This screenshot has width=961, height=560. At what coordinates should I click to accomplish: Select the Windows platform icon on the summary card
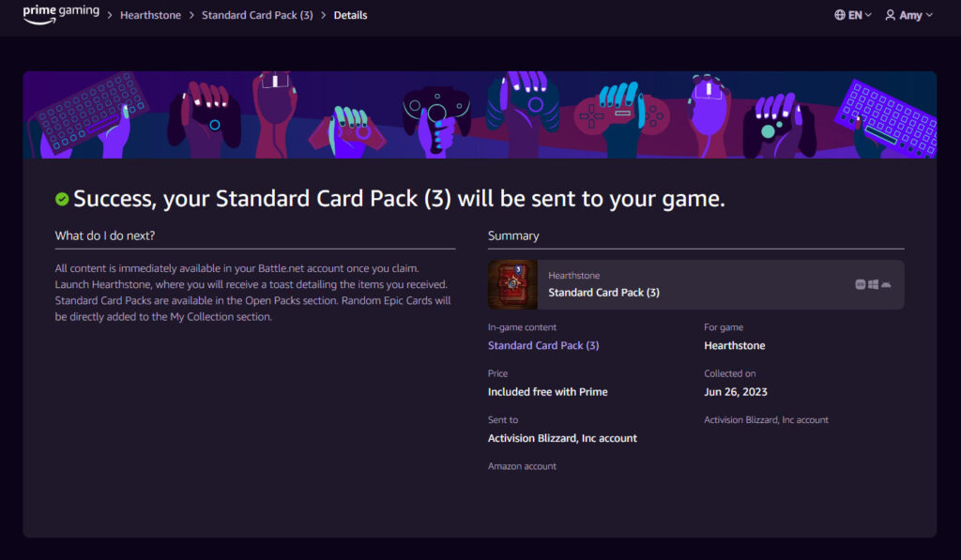(873, 284)
